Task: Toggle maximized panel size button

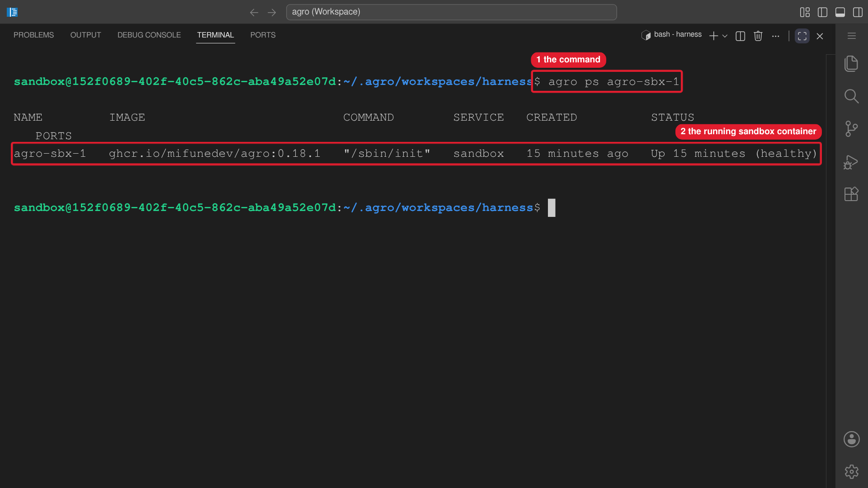Action: pyautogui.click(x=802, y=36)
